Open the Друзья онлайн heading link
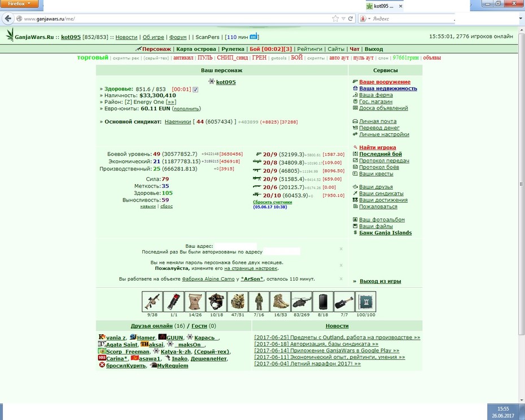Image resolution: width=525 pixels, height=420 pixels. (x=152, y=326)
